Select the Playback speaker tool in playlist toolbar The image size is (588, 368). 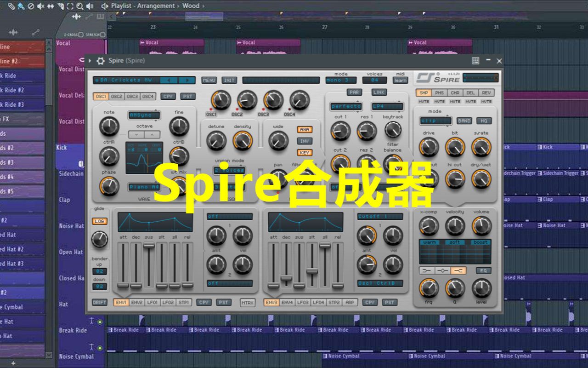click(x=90, y=6)
